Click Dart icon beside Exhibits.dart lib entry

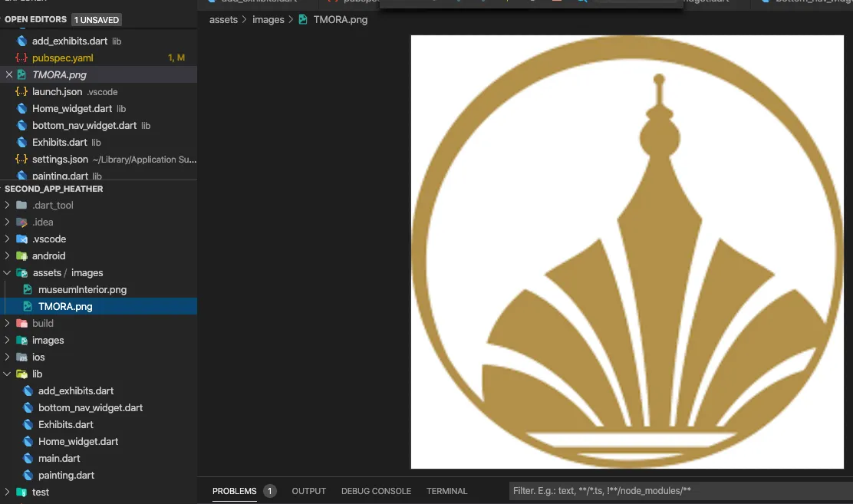pos(21,142)
